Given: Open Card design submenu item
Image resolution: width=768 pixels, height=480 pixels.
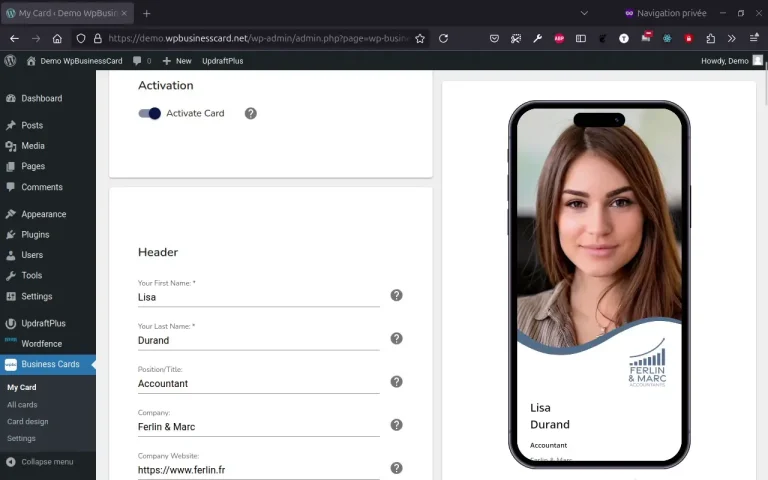Looking at the screenshot, I should click(x=27, y=422).
